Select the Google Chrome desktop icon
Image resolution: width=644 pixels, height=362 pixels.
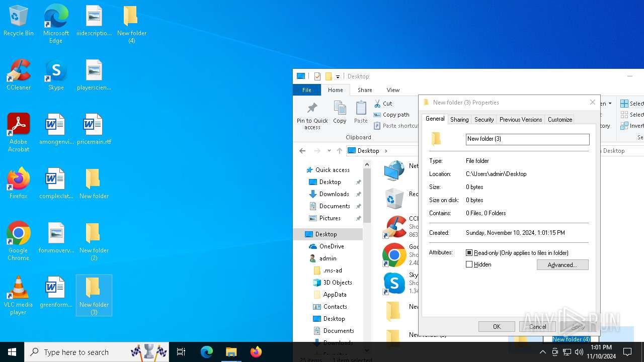point(19,241)
